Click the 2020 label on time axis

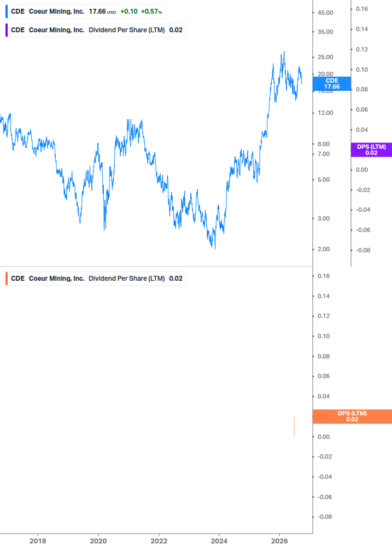pos(98,541)
